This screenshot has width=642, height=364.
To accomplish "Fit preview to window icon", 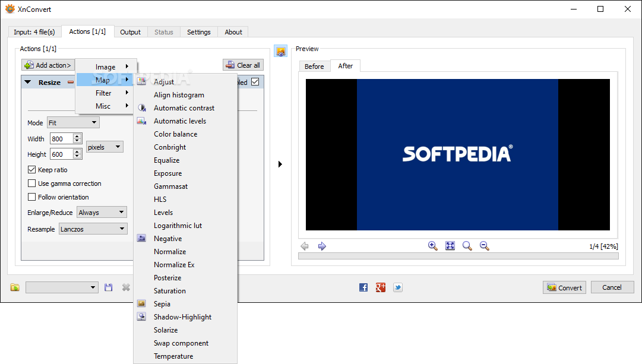I will click(x=450, y=246).
